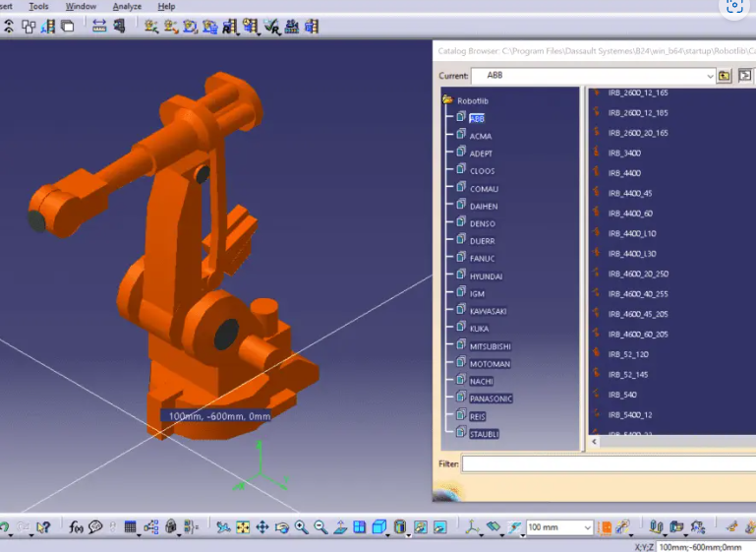The height and width of the screenshot is (552, 756).
Task: Click the film-strip simulation icon in top toolbar
Action: 48,26
